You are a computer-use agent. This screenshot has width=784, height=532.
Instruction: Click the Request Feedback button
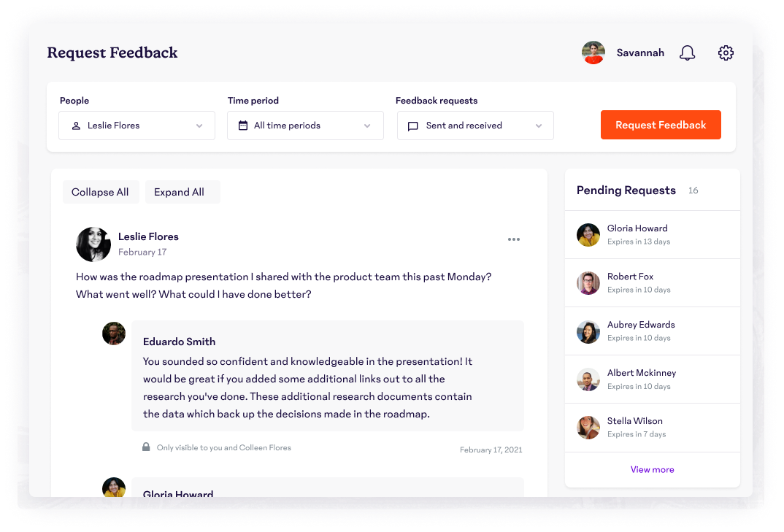(x=661, y=125)
